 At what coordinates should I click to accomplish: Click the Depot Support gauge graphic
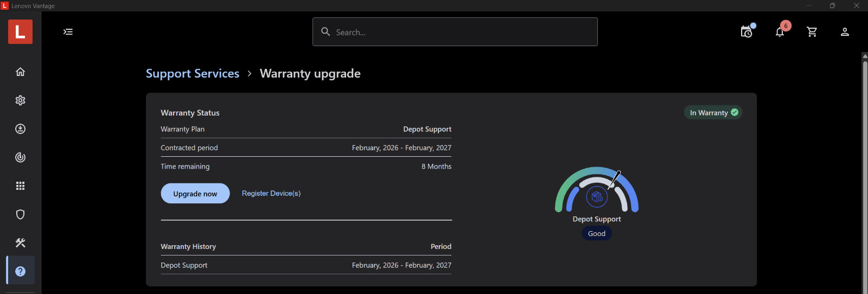(597, 189)
